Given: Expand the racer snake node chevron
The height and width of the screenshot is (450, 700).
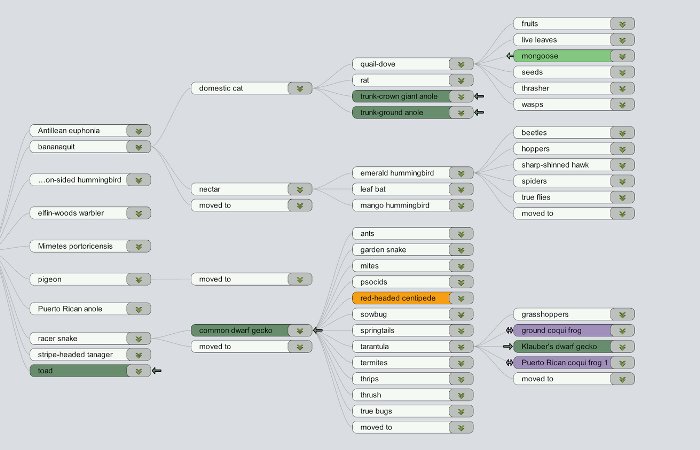Looking at the screenshot, I should (x=139, y=338).
